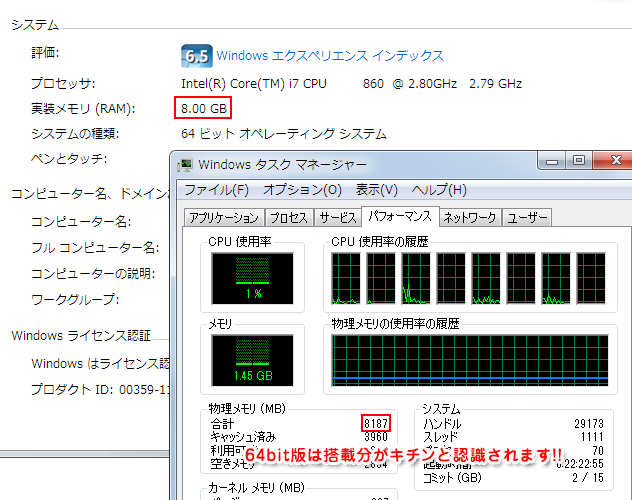This screenshot has width=632, height=500.
Task: Click the Windows ライセンス認証 section heading
Action: coord(81,335)
